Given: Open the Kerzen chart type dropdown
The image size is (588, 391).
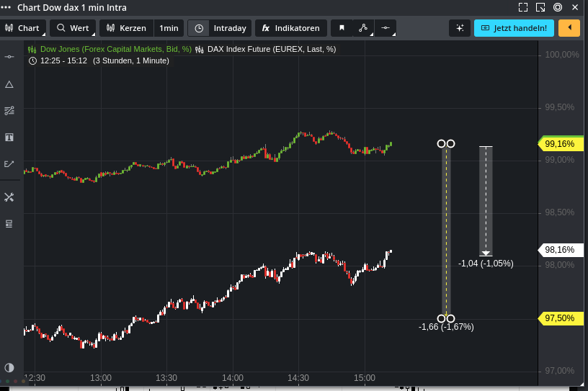Looking at the screenshot, I should pos(126,28).
